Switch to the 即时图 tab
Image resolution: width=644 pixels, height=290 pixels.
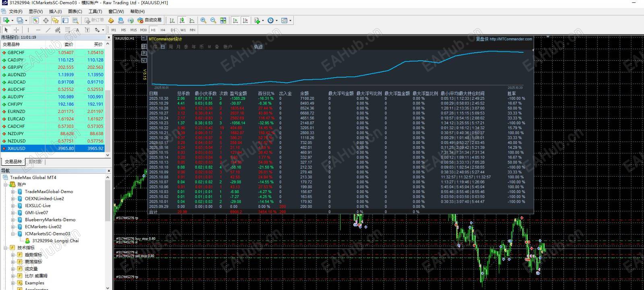[35, 162]
